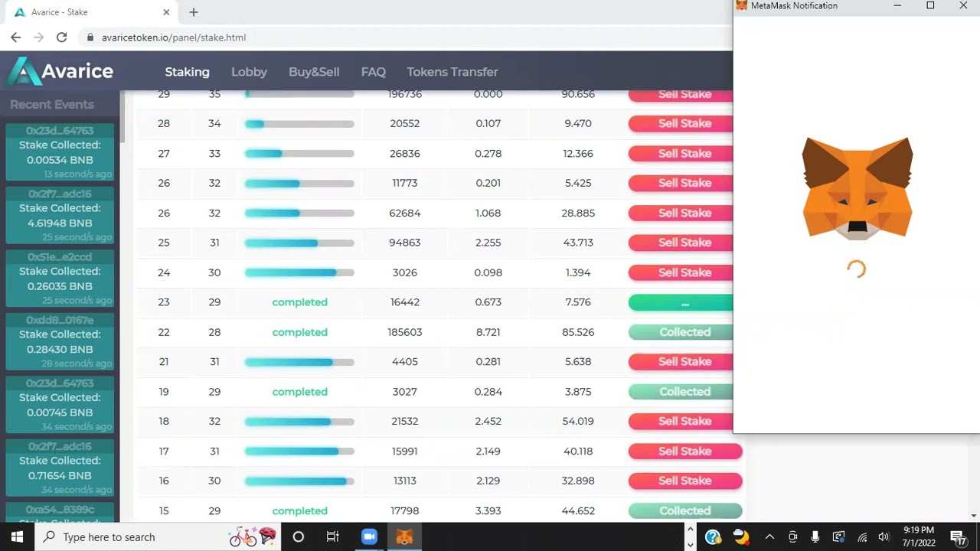
Task: Click Recent Events sidebar scrollbar
Action: (x=122, y=116)
